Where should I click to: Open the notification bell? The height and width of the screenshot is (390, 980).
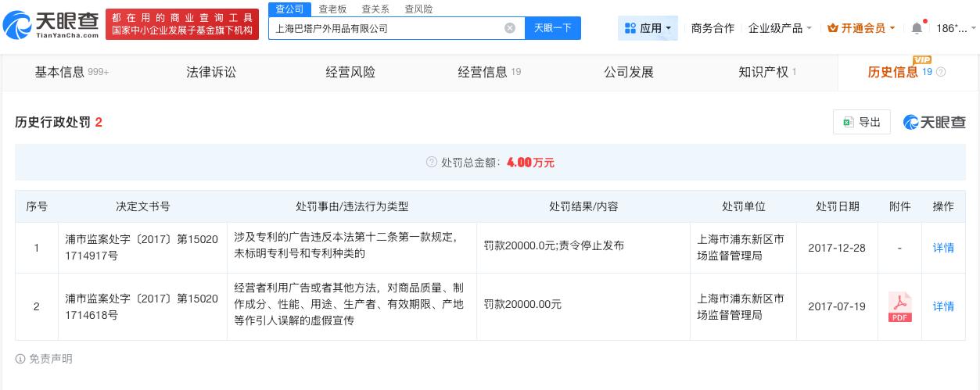[x=917, y=28]
